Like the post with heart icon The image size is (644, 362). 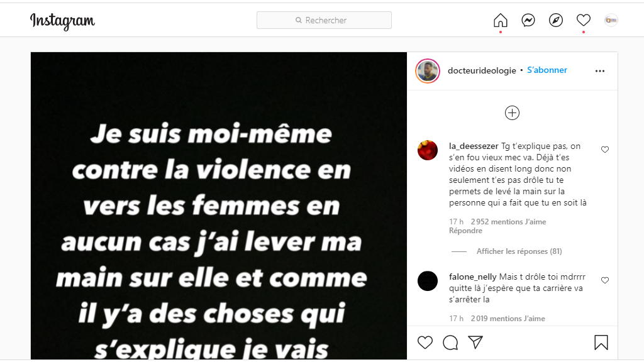(x=425, y=343)
